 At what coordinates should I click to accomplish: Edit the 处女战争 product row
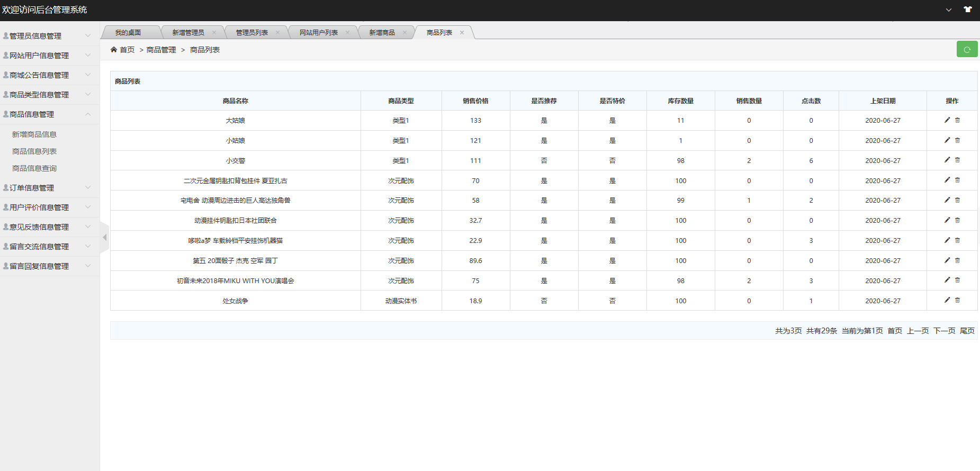click(x=947, y=300)
